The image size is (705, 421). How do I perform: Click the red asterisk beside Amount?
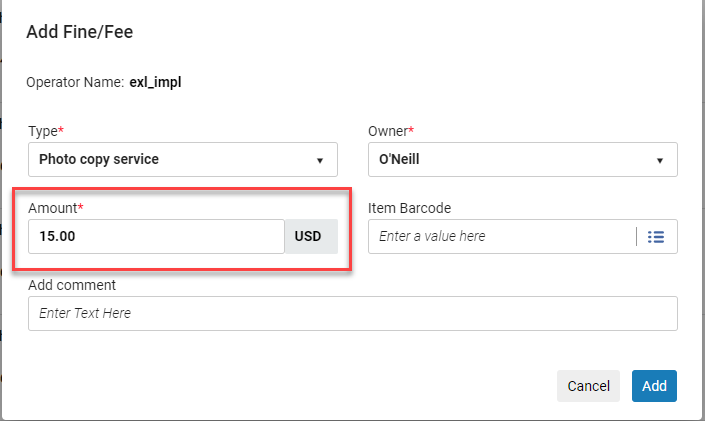tap(81, 207)
